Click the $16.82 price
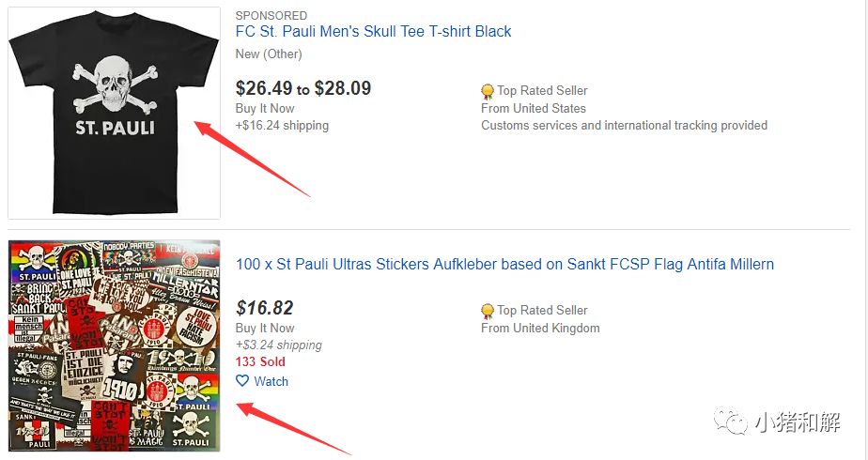The width and height of the screenshot is (868, 460). point(264,308)
